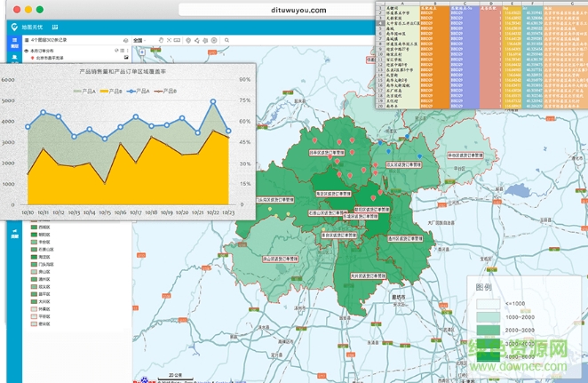588x383 pixels.
Task: Click the 大兴区 legend entry
Action: 44,301
